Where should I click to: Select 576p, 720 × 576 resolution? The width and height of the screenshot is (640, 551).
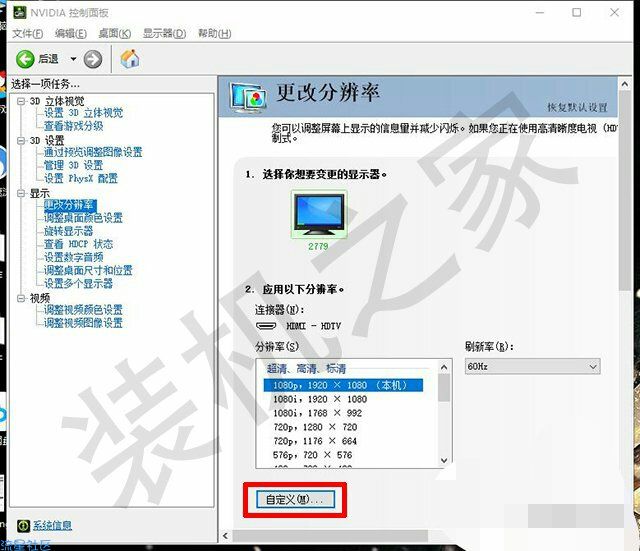pyautogui.click(x=313, y=455)
